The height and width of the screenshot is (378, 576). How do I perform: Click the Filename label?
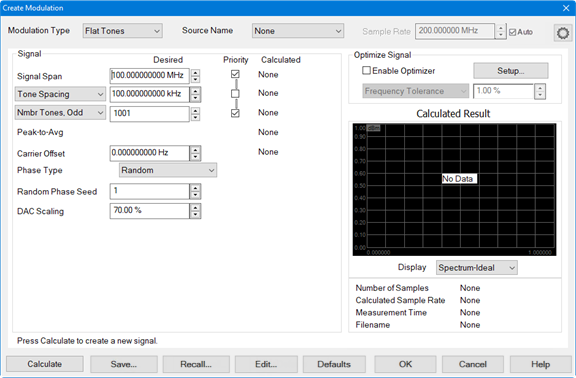372,325
